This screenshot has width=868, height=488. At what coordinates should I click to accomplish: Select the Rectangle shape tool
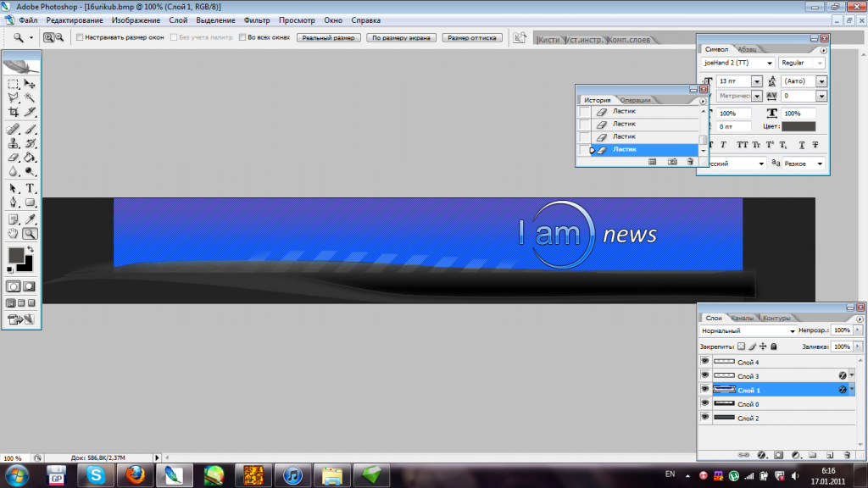[x=30, y=202]
